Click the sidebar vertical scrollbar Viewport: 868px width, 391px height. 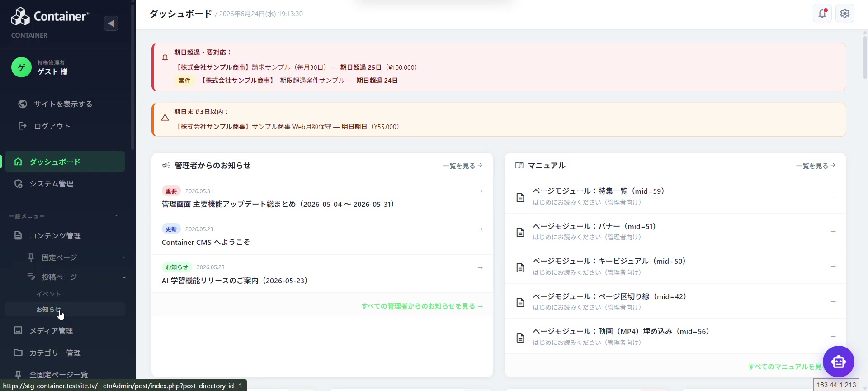coord(132,77)
